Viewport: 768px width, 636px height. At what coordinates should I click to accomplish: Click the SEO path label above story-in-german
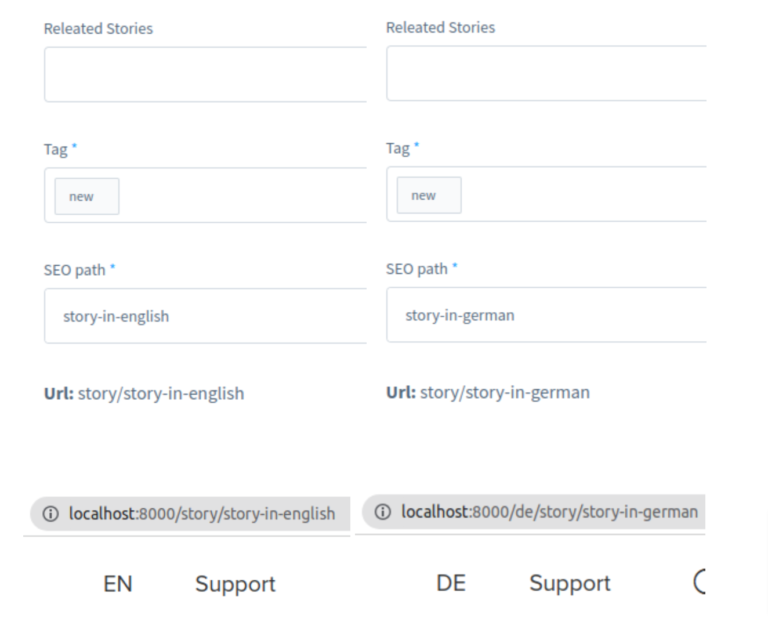click(x=417, y=268)
